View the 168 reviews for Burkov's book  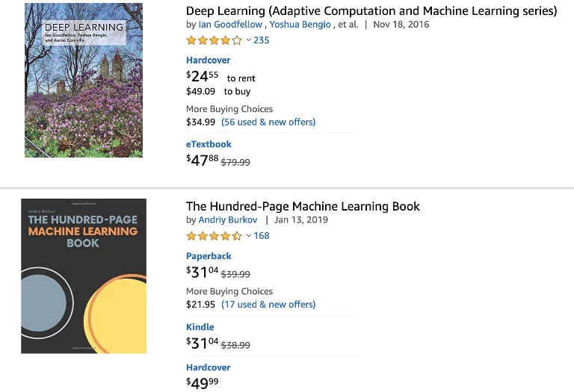point(262,236)
